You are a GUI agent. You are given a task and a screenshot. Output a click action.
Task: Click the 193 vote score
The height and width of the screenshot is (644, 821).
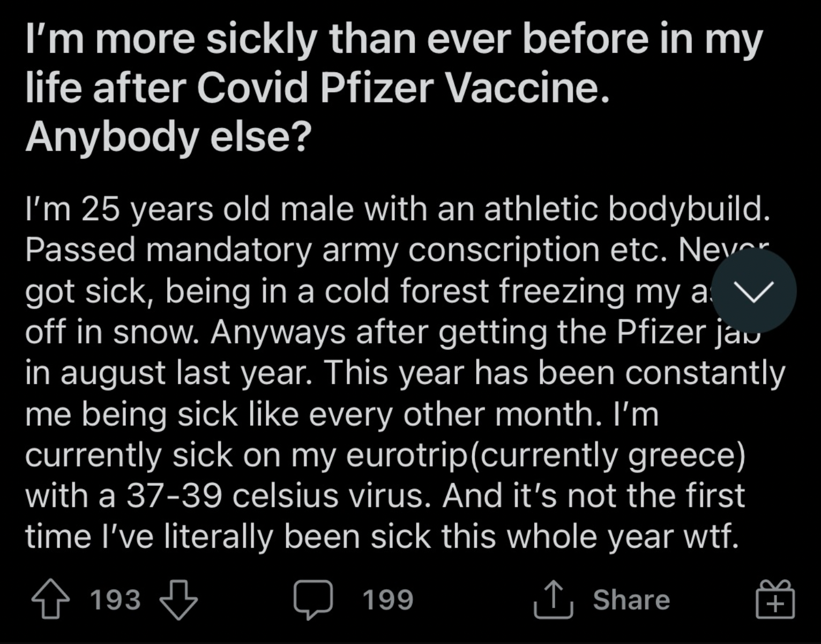point(115,600)
